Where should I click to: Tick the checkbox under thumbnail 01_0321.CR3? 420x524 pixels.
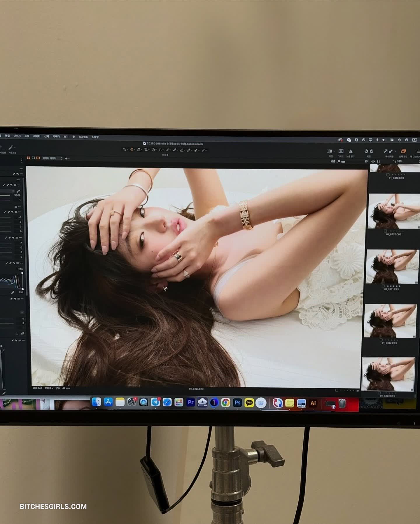(x=383, y=286)
